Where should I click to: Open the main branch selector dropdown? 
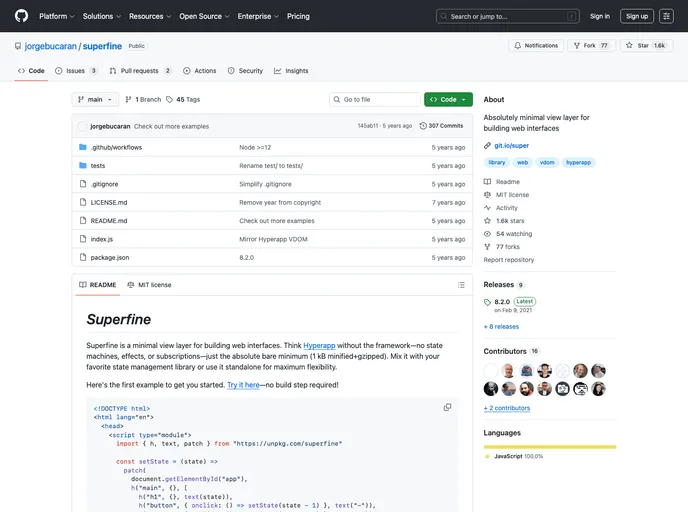pyautogui.click(x=95, y=100)
